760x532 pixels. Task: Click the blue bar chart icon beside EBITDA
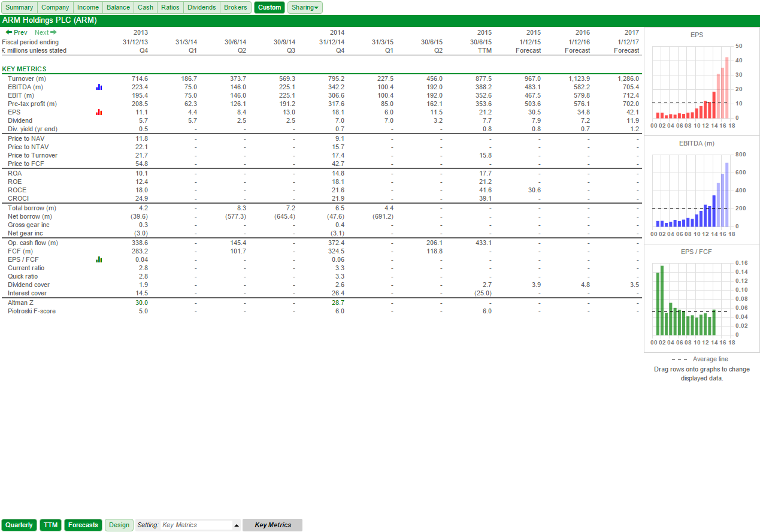click(99, 87)
